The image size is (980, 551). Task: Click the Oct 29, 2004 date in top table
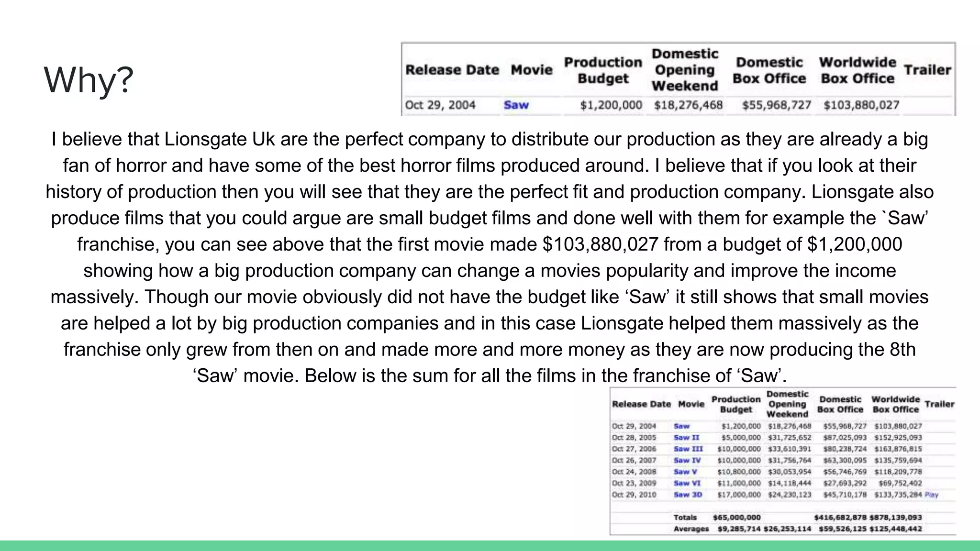coord(440,105)
